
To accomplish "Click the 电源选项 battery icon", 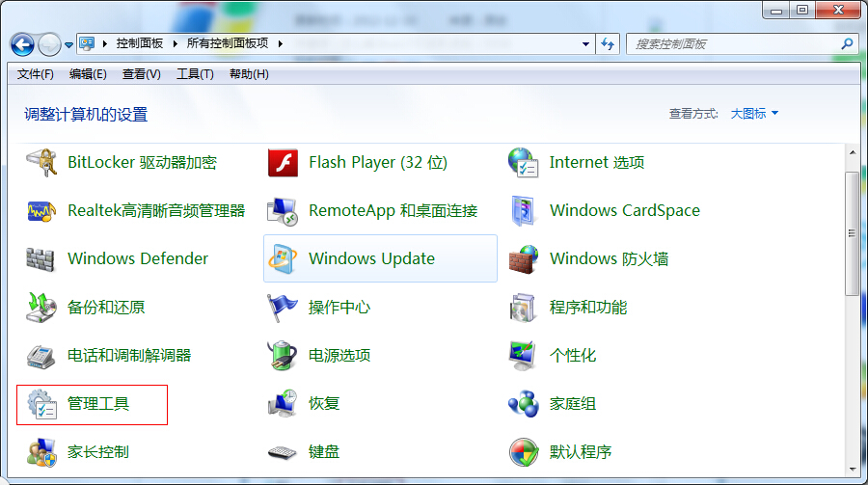I will (283, 356).
